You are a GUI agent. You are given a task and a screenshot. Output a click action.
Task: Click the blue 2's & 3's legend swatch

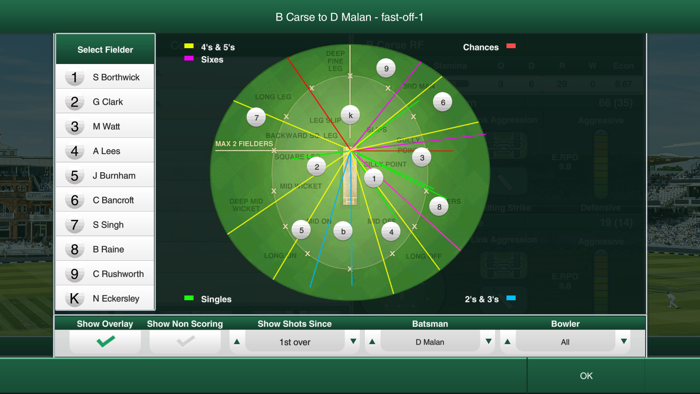(x=511, y=298)
